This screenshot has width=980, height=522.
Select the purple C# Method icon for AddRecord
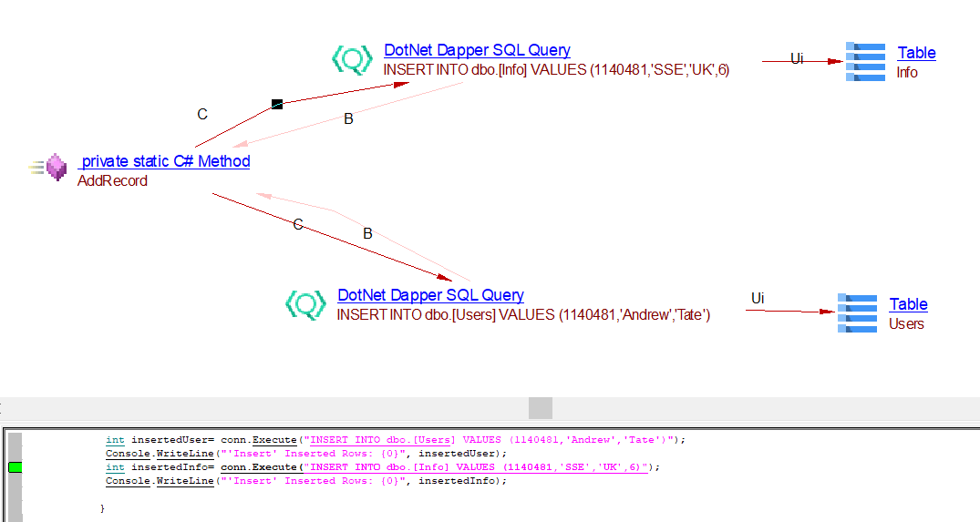click(x=56, y=168)
